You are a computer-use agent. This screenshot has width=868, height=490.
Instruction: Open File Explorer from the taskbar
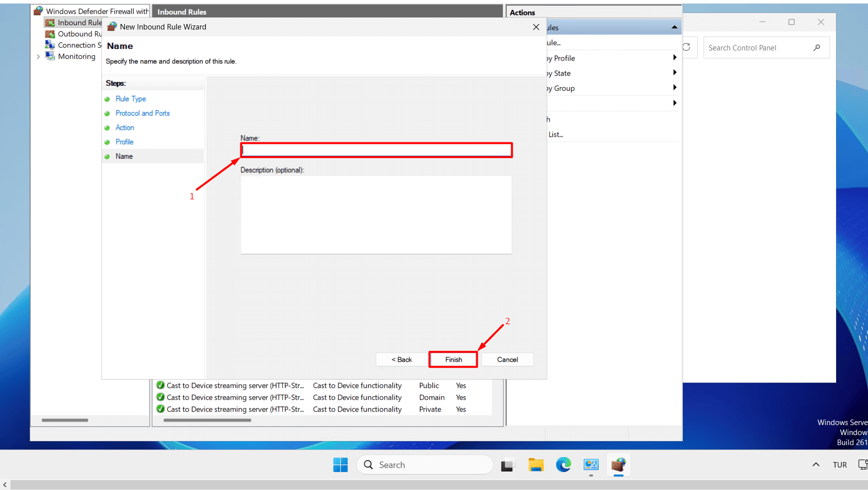pos(536,465)
